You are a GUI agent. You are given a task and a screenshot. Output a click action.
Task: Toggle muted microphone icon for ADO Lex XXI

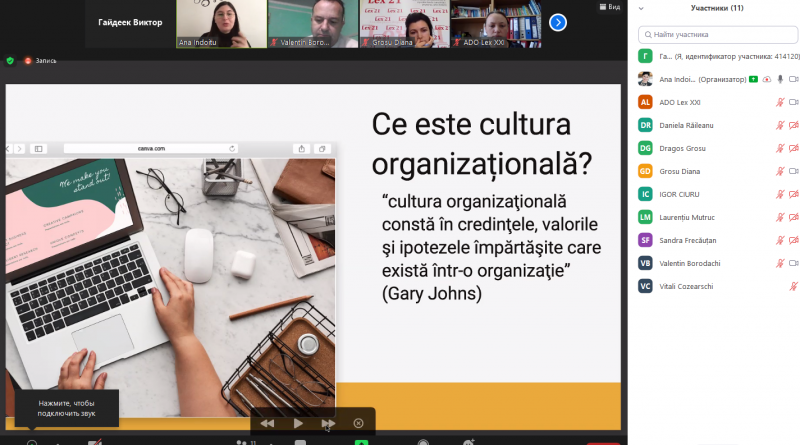[x=779, y=102]
